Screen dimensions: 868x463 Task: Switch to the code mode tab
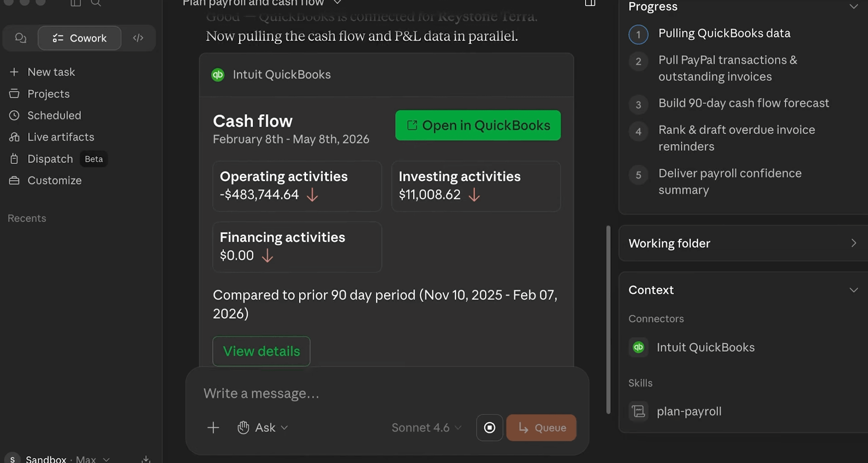coord(138,38)
